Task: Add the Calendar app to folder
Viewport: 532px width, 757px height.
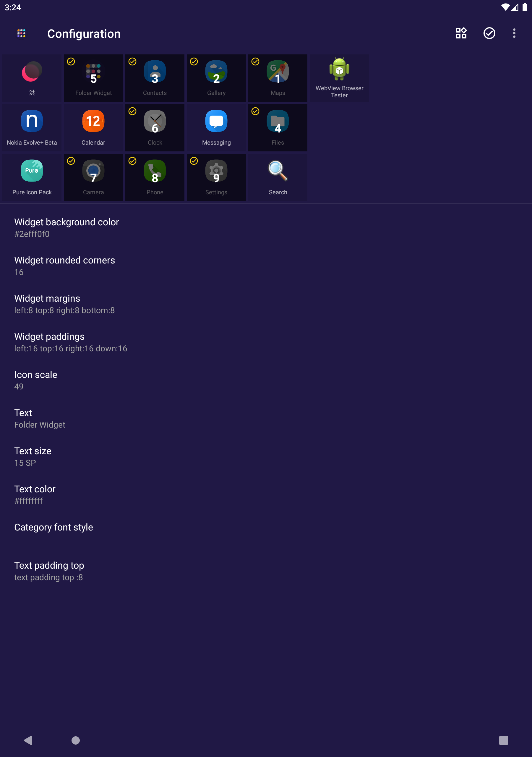Action: pos(93,127)
